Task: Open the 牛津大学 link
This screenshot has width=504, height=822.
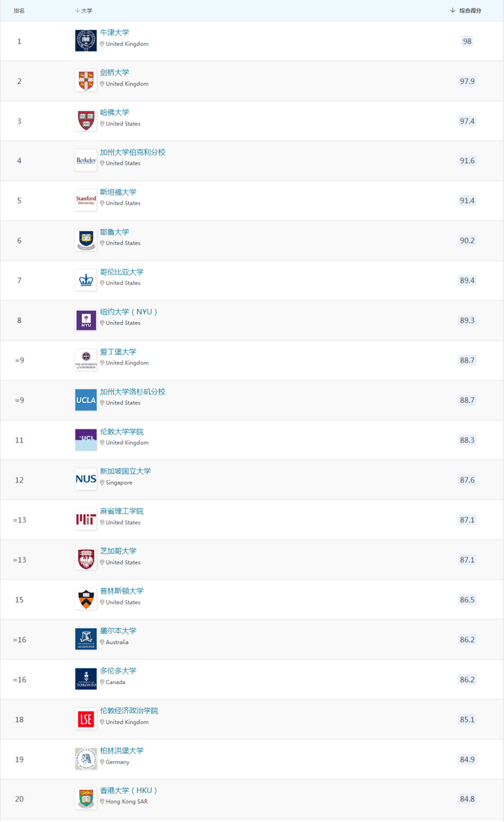Action: pos(114,32)
